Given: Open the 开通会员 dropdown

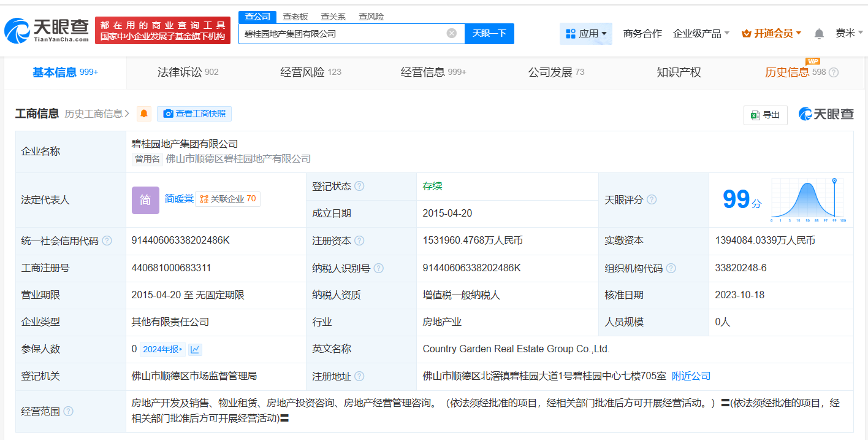Looking at the screenshot, I should tap(771, 34).
